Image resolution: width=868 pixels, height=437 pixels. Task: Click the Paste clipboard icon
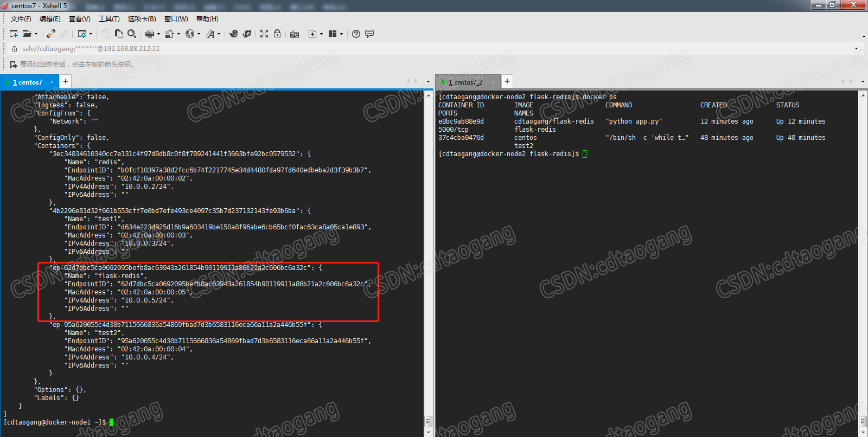tap(119, 34)
